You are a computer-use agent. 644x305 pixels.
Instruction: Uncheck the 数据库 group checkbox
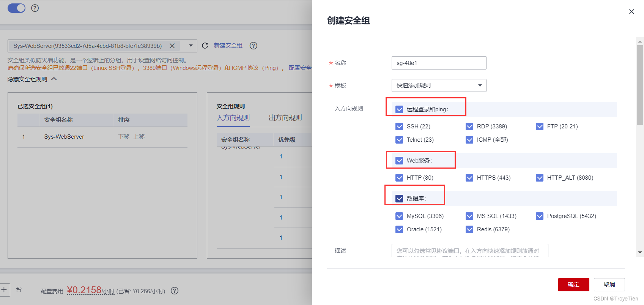click(x=399, y=199)
